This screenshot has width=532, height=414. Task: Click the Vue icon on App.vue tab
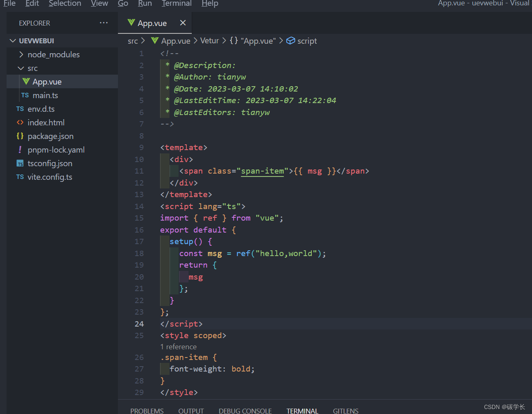click(x=131, y=23)
